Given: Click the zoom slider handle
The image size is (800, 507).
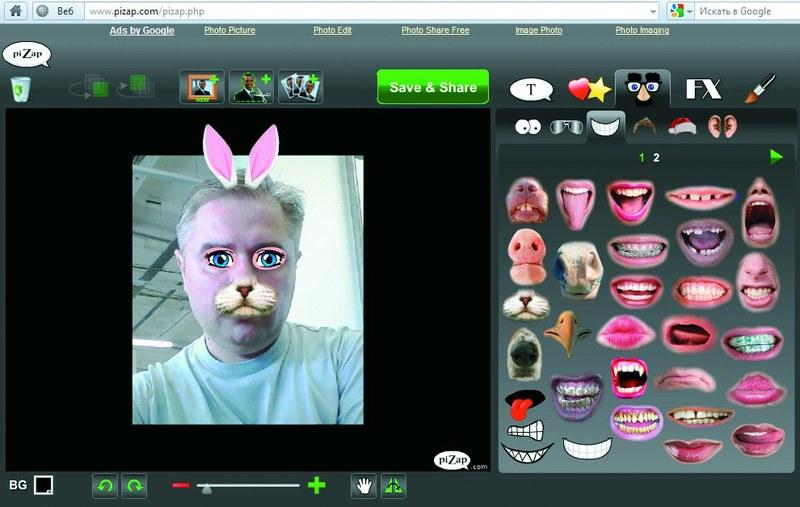Looking at the screenshot, I should (x=204, y=487).
